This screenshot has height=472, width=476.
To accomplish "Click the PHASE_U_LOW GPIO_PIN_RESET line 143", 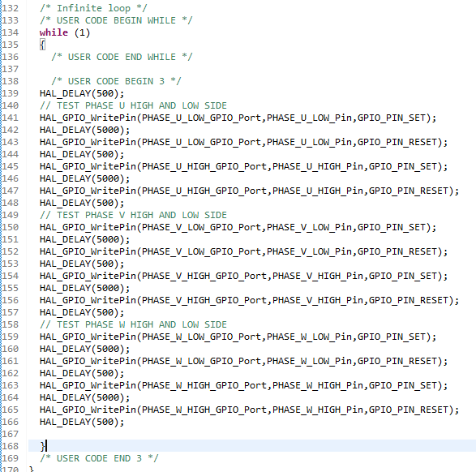I will tap(244, 142).
